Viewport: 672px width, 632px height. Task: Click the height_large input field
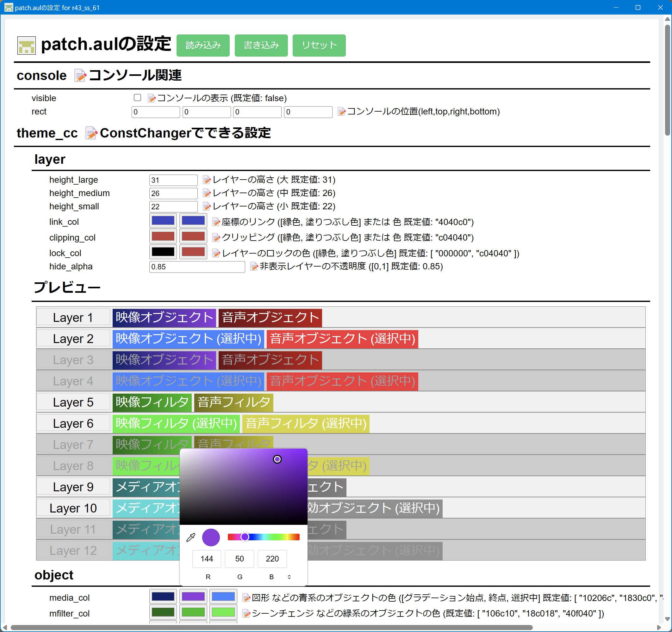[173, 180]
